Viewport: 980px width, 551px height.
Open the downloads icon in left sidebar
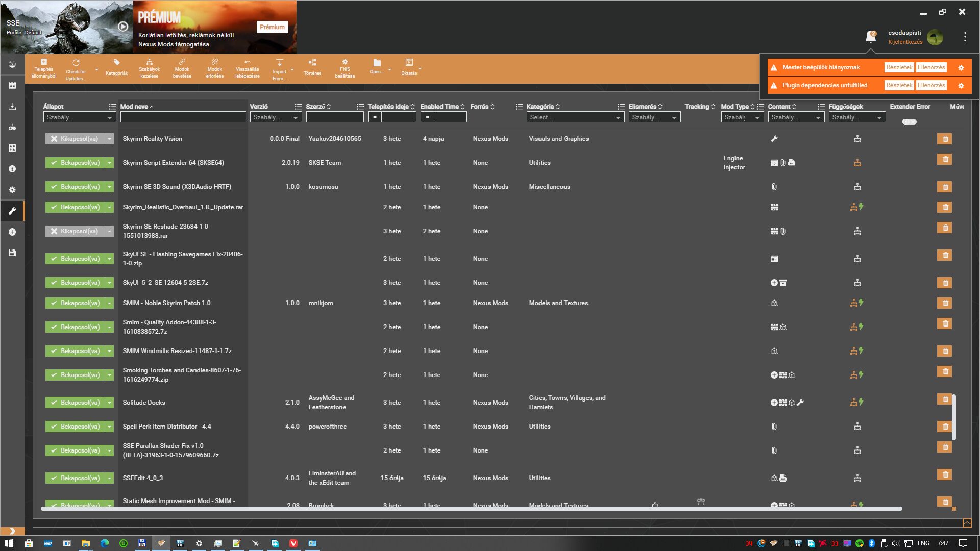point(12,106)
